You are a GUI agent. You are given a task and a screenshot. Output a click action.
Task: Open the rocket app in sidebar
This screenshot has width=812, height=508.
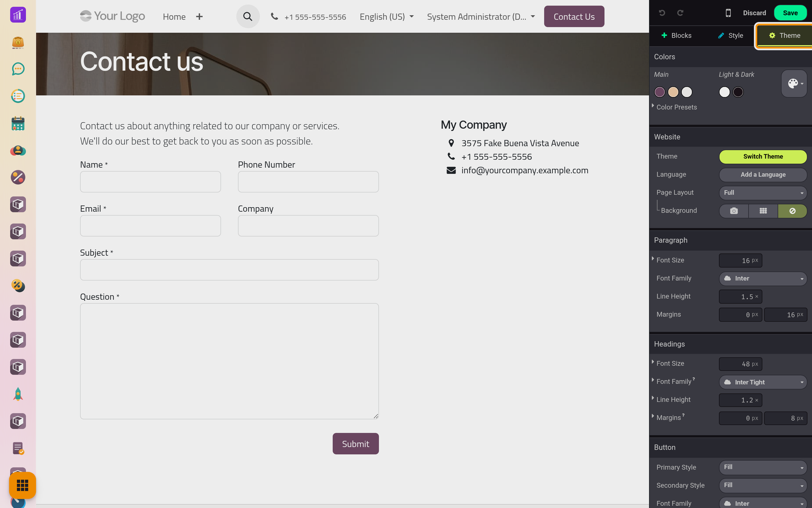(18, 394)
